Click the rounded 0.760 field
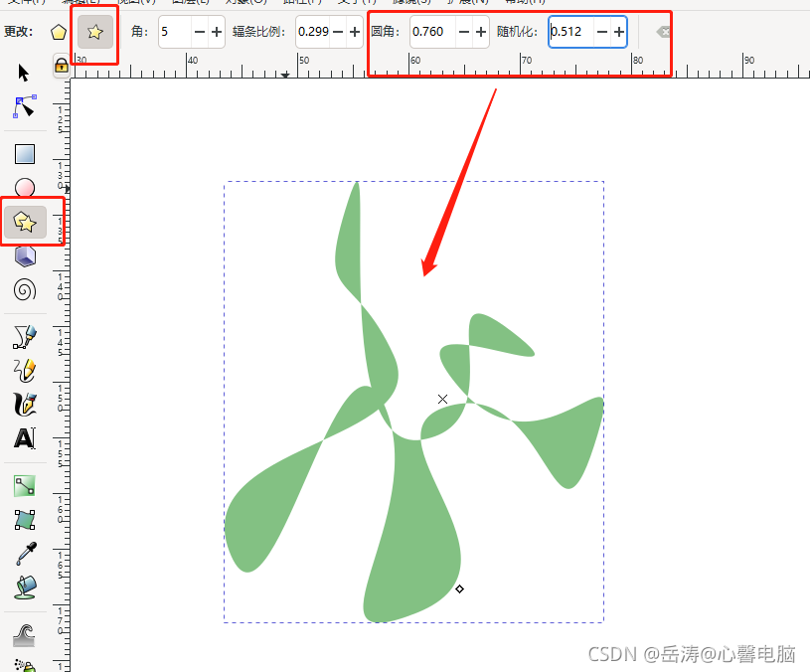Image resolution: width=810 pixels, height=672 pixels. click(433, 32)
